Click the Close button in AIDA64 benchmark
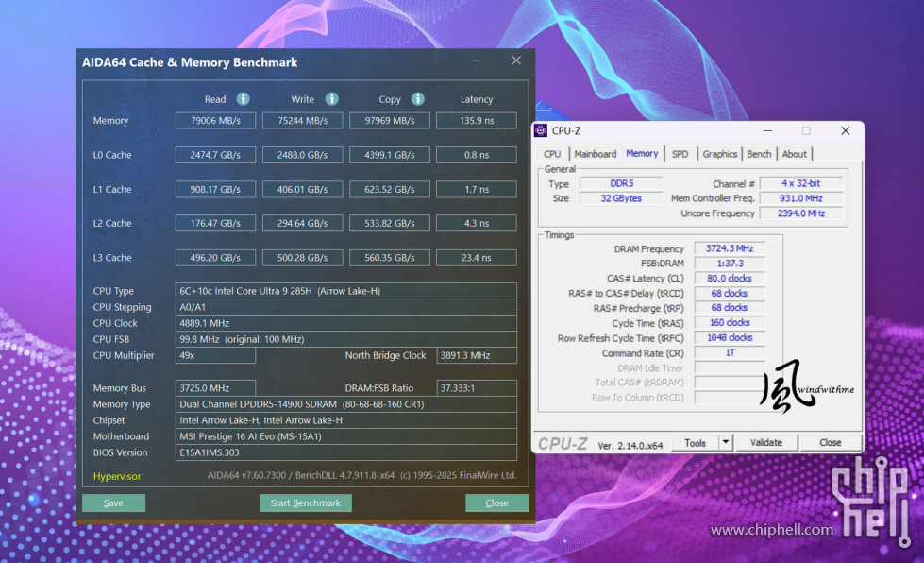The height and width of the screenshot is (563, 924). pyautogui.click(x=496, y=503)
